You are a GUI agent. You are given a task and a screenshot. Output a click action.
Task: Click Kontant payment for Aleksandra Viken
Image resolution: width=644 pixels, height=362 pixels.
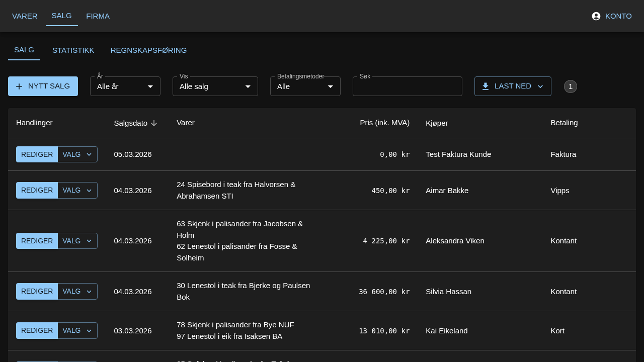[x=563, y=241]
